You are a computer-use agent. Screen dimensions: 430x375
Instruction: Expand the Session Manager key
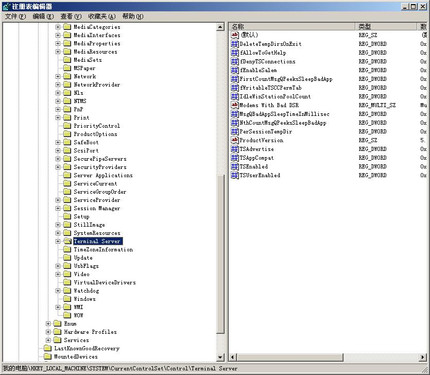[58, 208]
